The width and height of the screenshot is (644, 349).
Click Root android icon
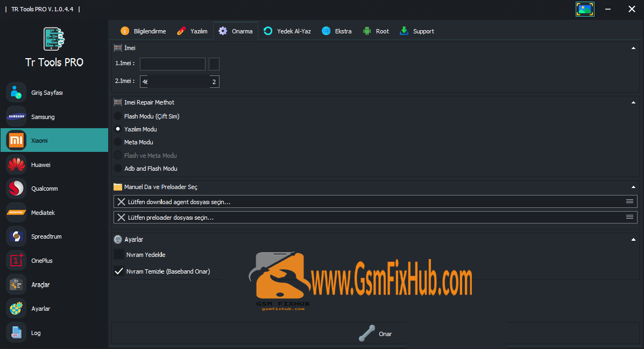(x=367, y=31)
